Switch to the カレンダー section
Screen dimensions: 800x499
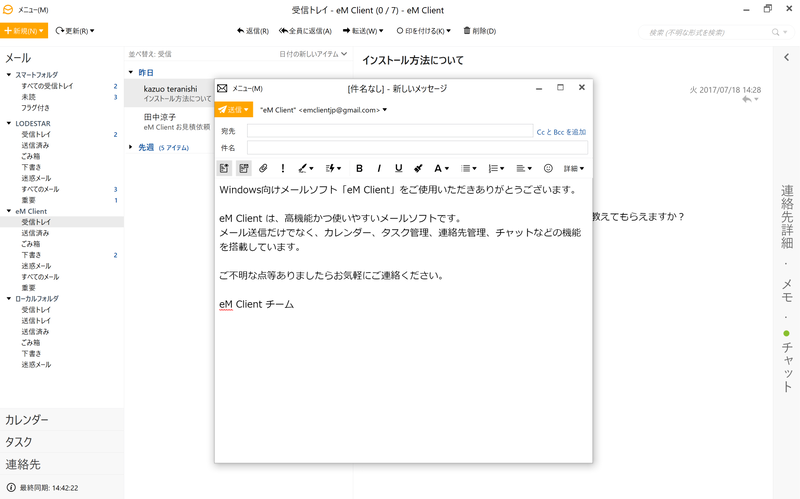(62, 420)
